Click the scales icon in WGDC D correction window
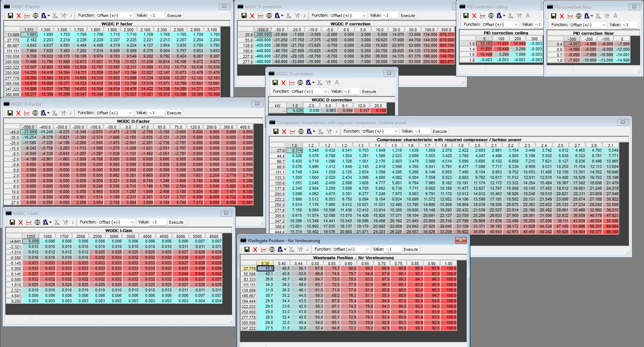 coord(300,83)
